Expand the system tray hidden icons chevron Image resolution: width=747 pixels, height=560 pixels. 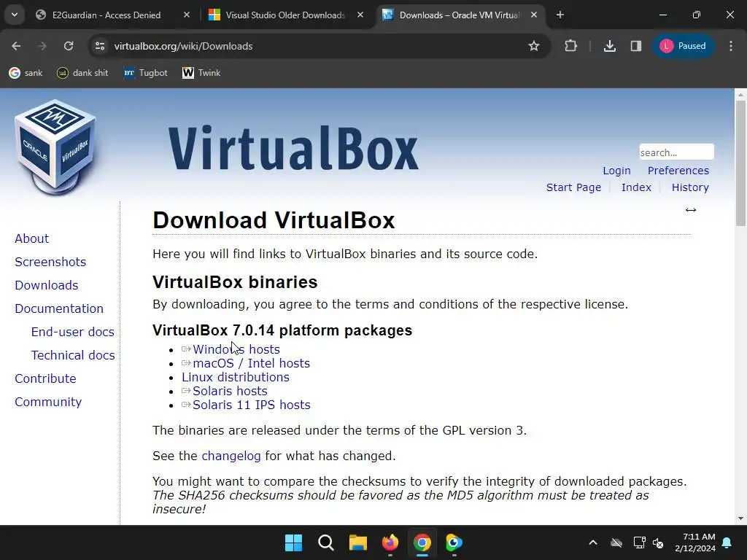tap(593, 542)
